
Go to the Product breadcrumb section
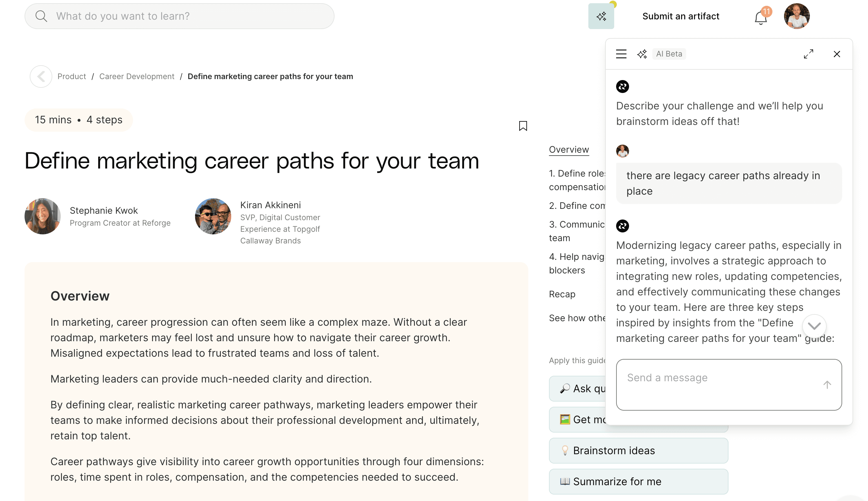[71, 76]
